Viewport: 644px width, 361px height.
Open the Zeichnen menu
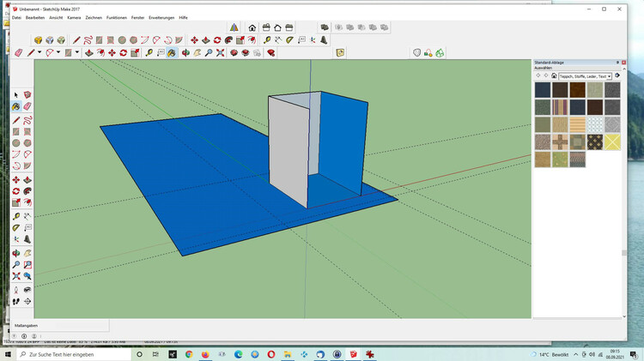tap(94, 17)
